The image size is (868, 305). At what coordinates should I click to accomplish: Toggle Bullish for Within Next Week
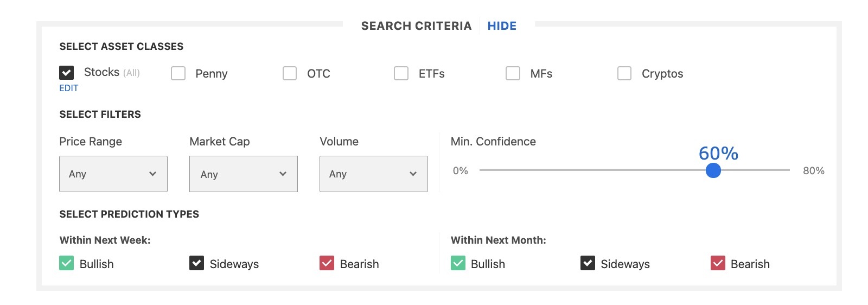click(66, 263)
